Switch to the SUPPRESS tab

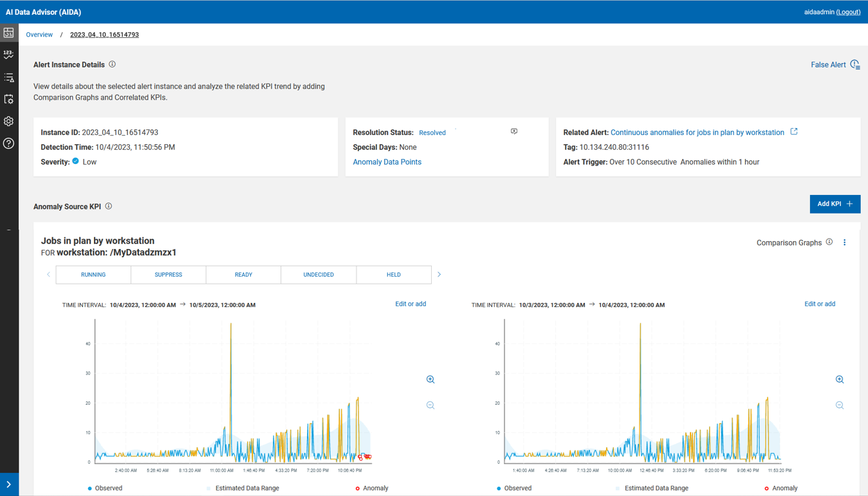point(169,275)
